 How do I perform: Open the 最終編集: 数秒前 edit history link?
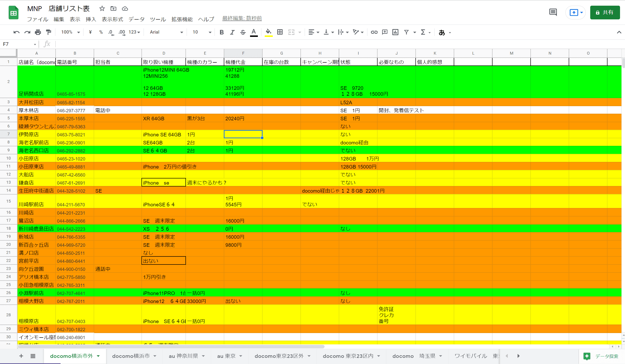[x=242, y=18]
